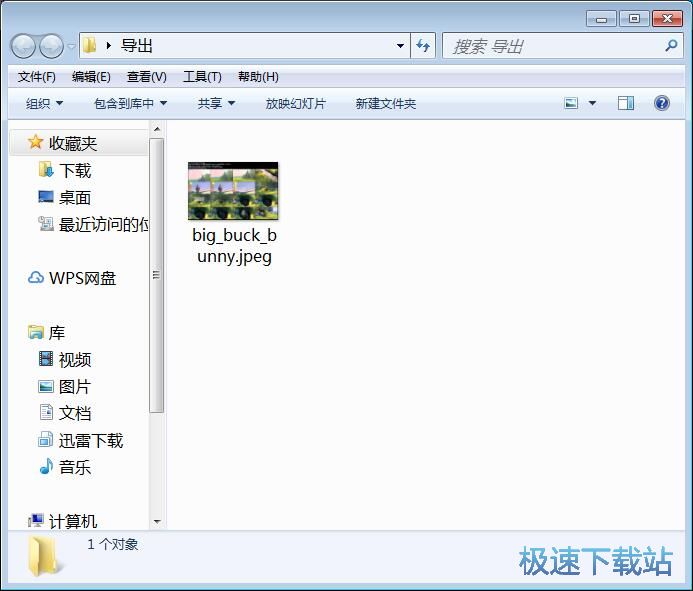The width and height of the screenshot is (693, 591).
Task: Open the 帮助(H) menu
Action: [x=258, y=77]
